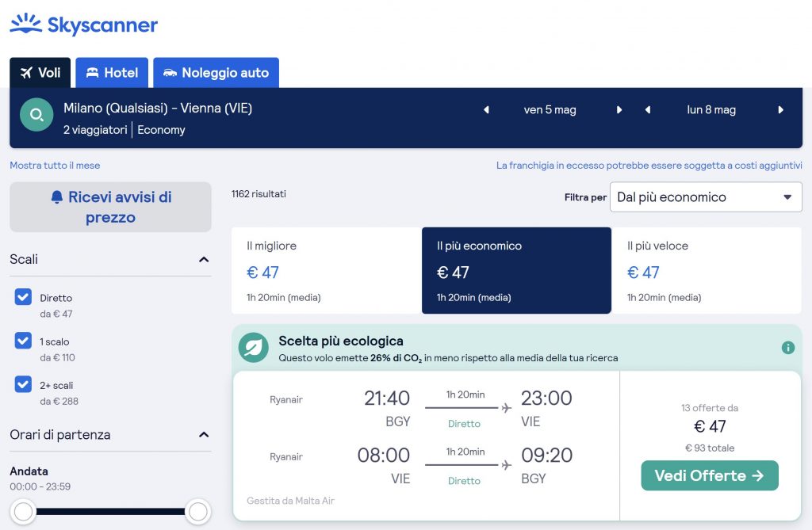812x530 pixels.
Task: Uncheck the 1 scalo checkbox
Action: click(x=23, y=341)
